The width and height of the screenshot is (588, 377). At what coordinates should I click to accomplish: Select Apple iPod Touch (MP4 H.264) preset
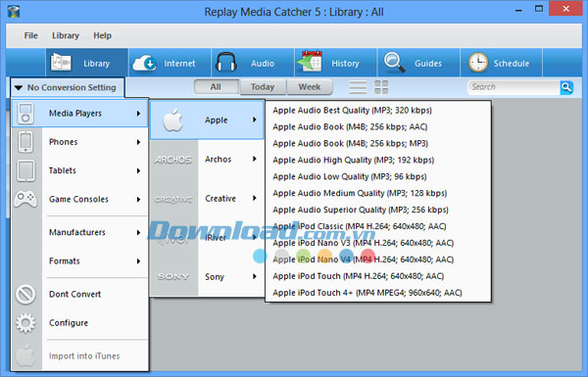[x=378, y=276]
